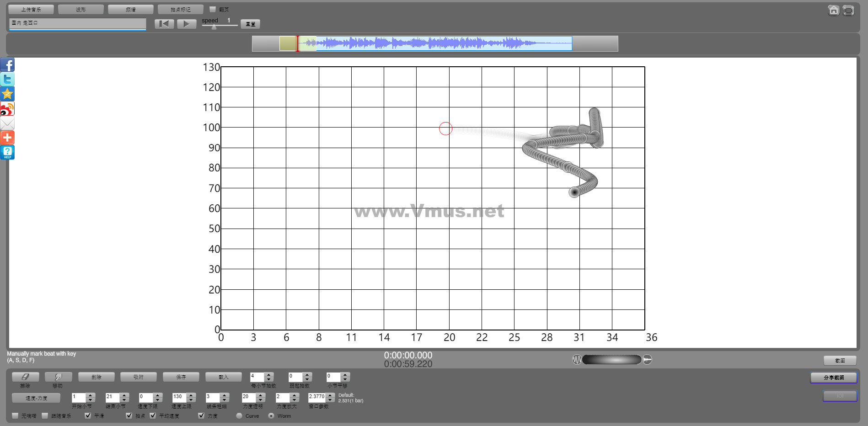The image size is (868, 426).
Task: Click the home icon at top right
Action: pyautogui.click(x=833, y=10)
